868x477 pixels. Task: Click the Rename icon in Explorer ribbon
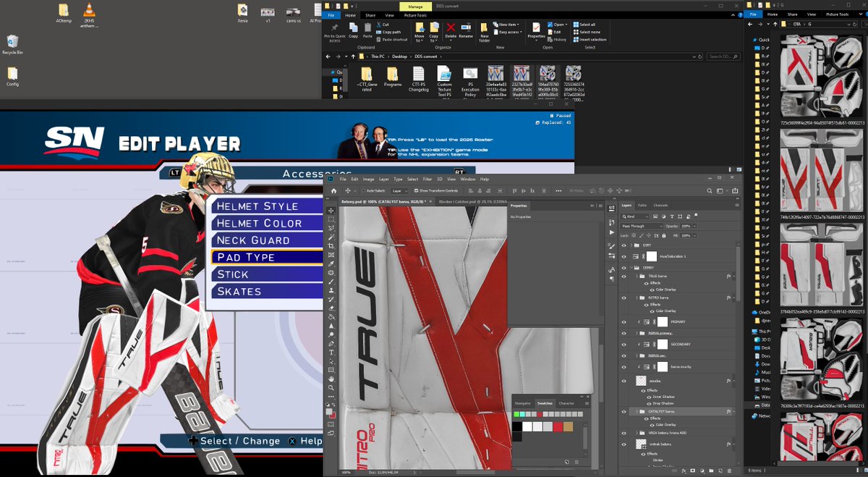(x=466, y=29)
